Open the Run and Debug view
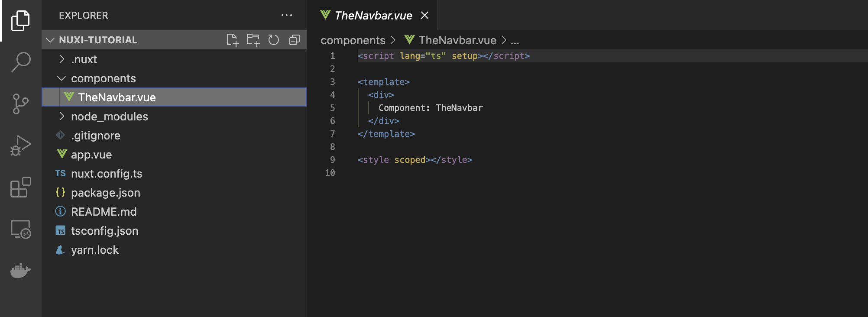This screenshot has height=317, width=868. pos(20,146)
